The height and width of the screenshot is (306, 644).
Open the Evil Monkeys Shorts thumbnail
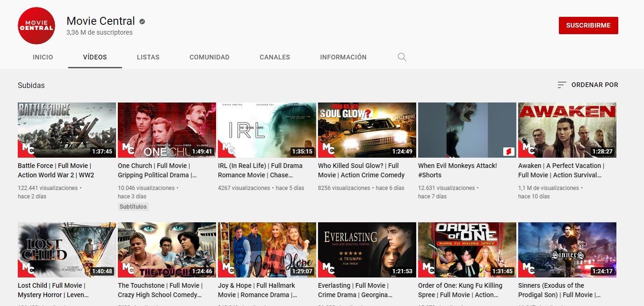pyautogui.click(x=467, y=130)
